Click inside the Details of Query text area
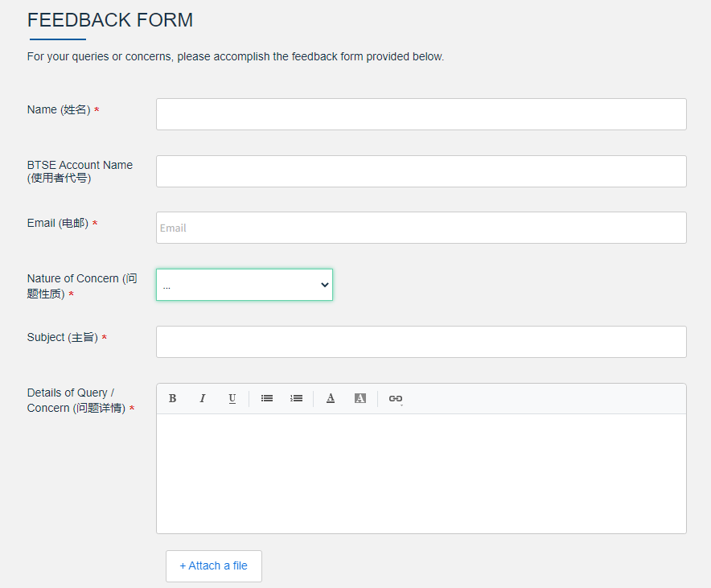 [421, 473]
